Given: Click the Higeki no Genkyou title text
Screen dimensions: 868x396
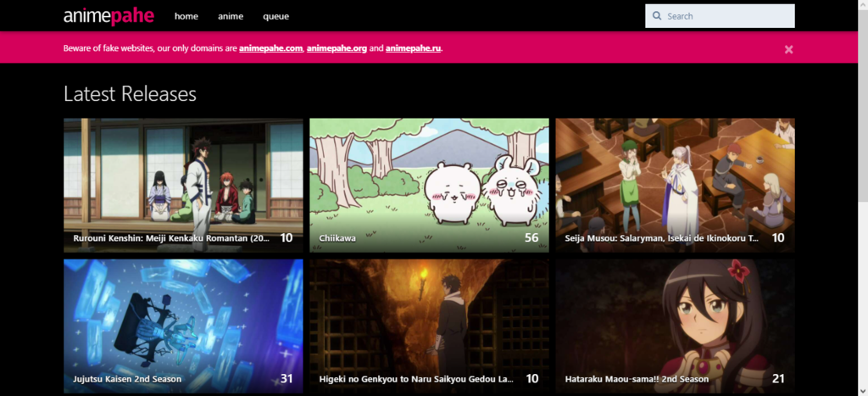Looking at the screenshot, I should pyautogui.click(x=416, y=379).
